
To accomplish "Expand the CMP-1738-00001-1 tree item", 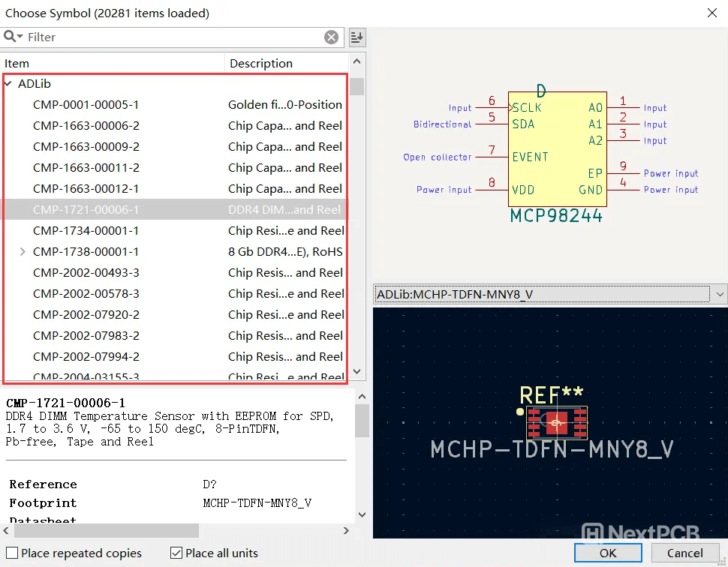I will [x=23, y=252].
